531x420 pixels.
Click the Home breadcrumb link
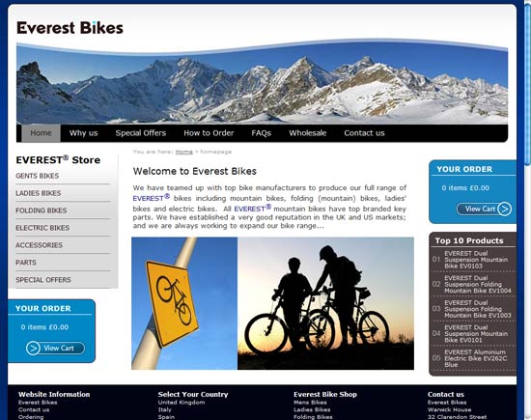183,152
